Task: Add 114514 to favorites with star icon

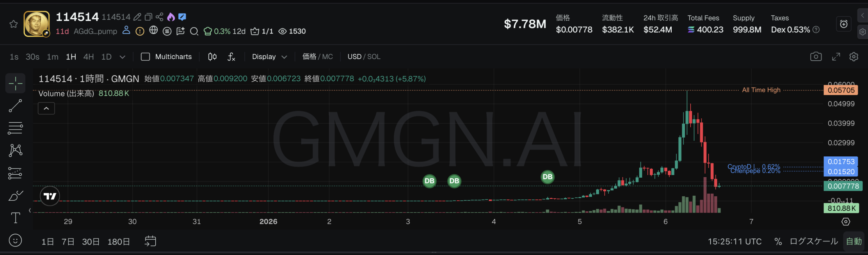Action: pos(14,24)
